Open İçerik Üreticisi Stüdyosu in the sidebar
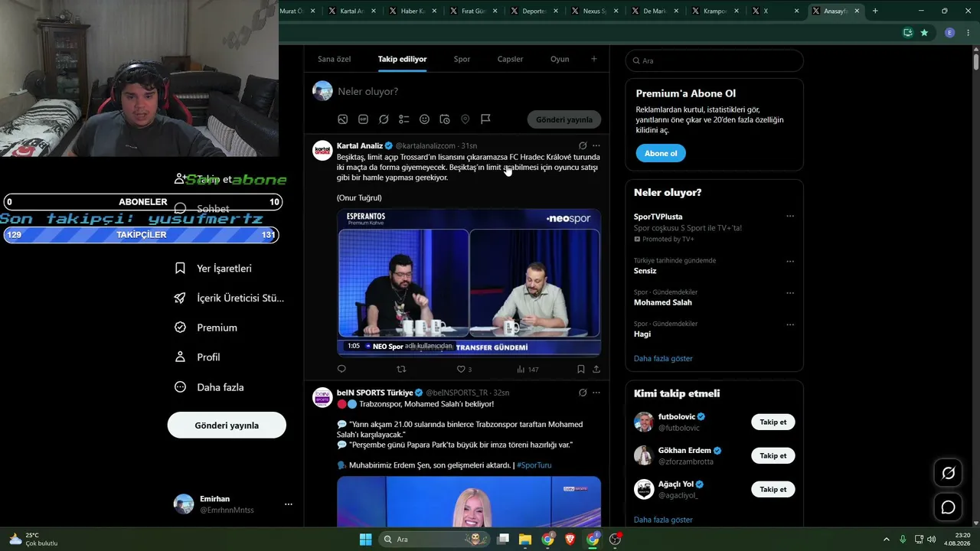 click(230, 298)
